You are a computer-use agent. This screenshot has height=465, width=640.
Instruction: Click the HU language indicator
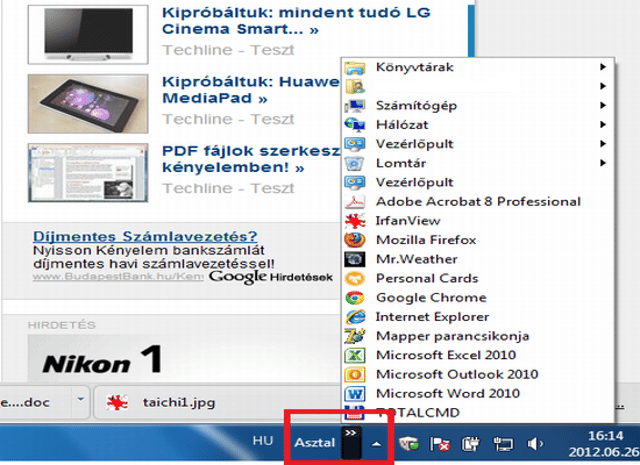point(263,441)
